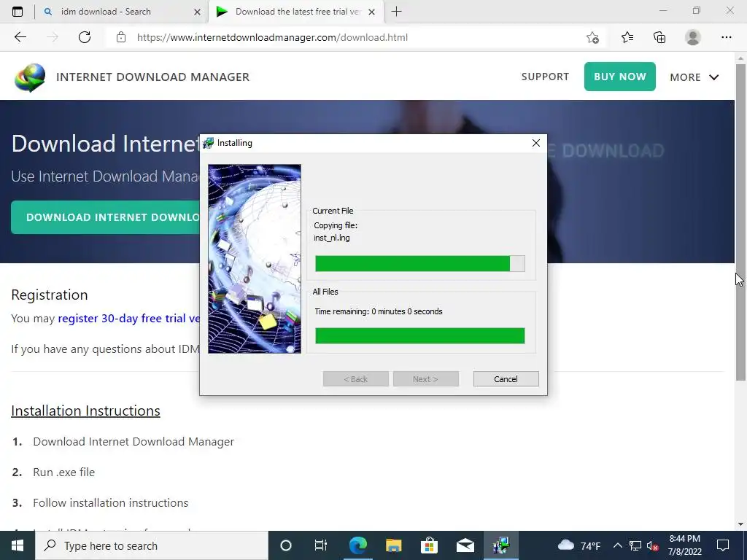Viewport: 747px width, 560px height.
Task: Click the disabled Back button
Action: click(x=356, y=379)
